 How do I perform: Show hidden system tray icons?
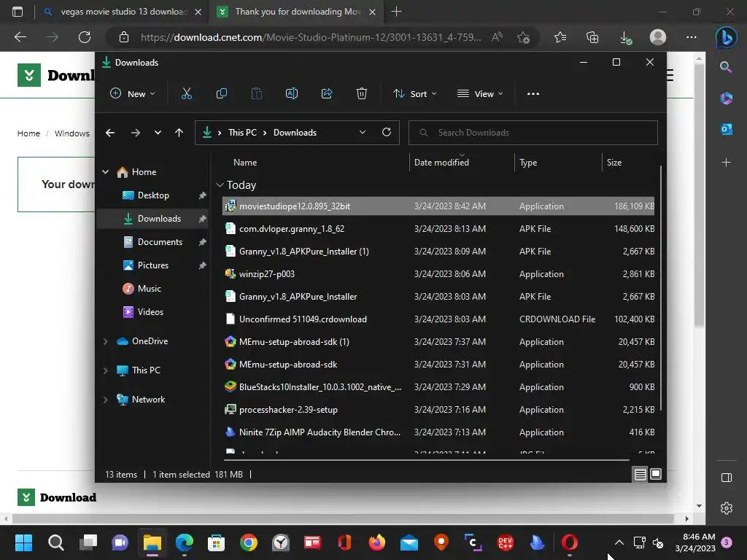(x=619, y=542)
